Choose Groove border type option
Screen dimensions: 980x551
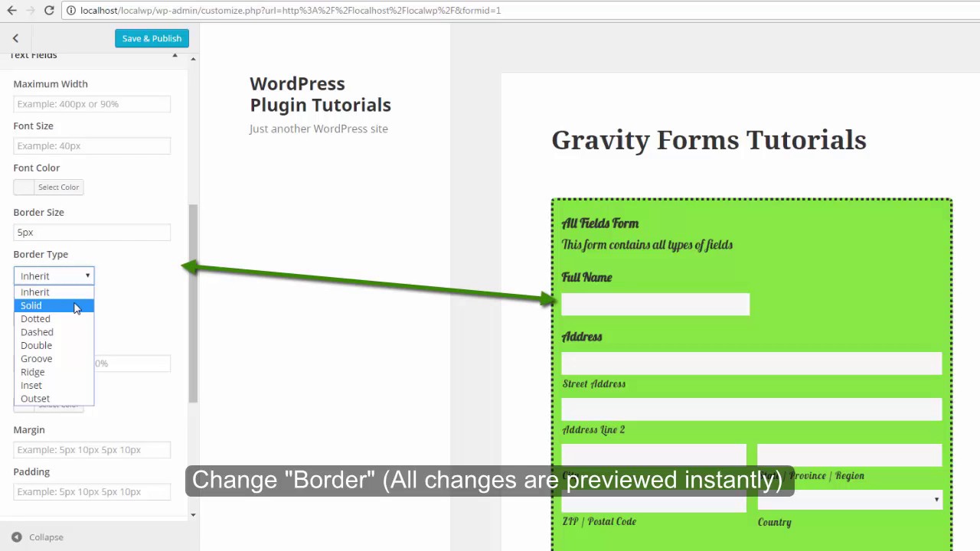(54, 358)
